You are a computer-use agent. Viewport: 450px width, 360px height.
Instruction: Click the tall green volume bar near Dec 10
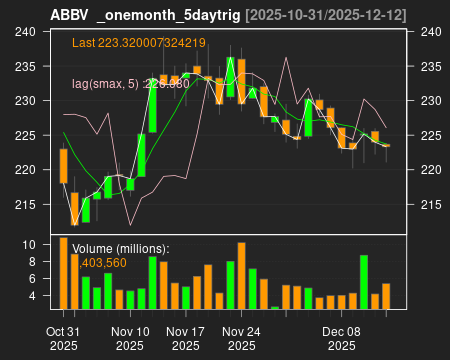(364, 282)
